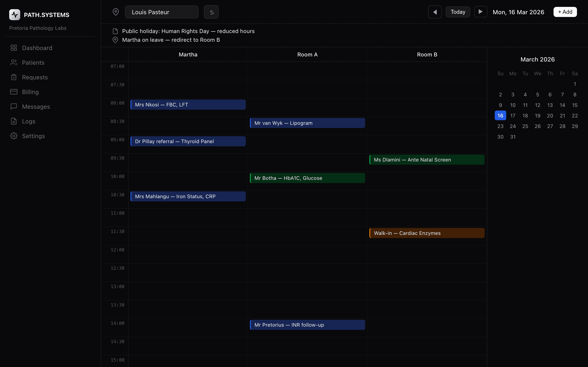This screenshot has width=588, height=367.
Task: Highlight the selected date 16 in mini calendar
Action: coord(500,116)
